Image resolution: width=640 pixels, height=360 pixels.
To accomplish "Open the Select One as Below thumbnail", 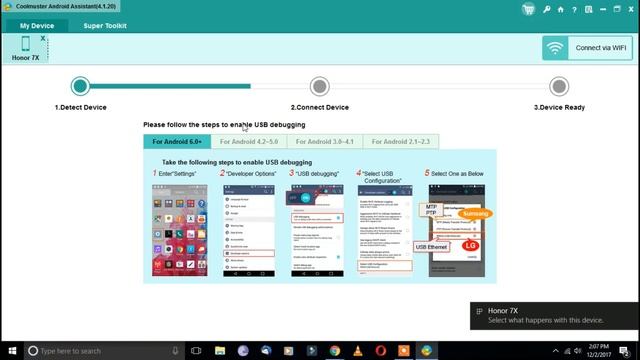I will pos(457,231).
